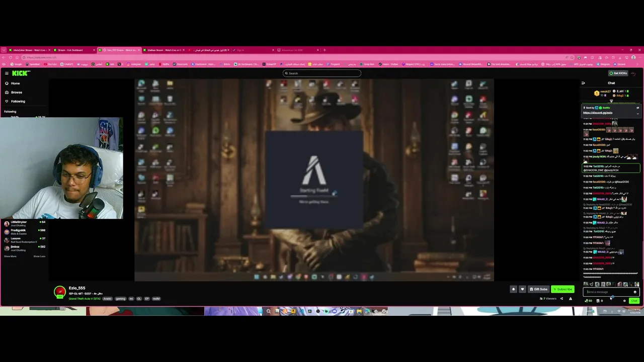This screenshot has width=644, height=362.
Task: Open the Google bookmark
Action: click(16, 64)
